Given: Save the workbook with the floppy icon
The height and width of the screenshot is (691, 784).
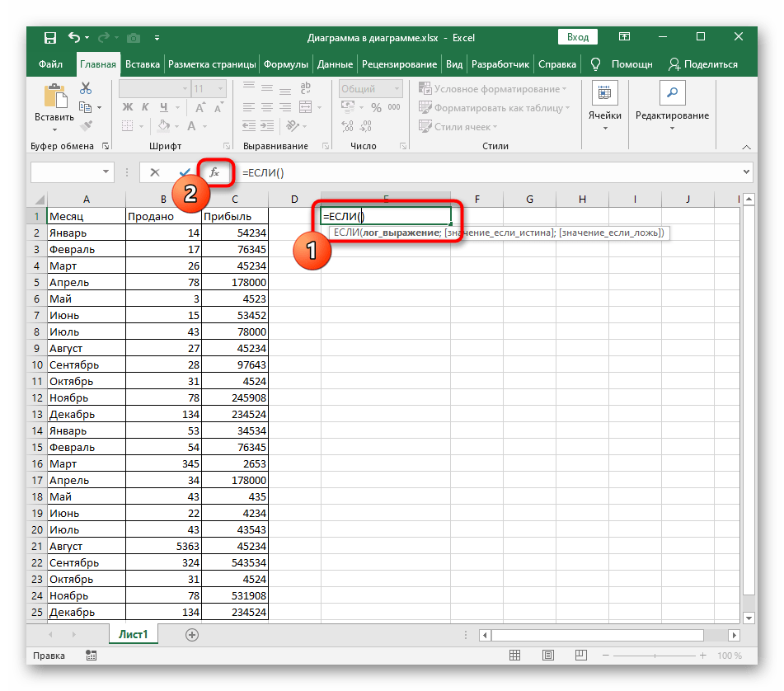Looking at the screenshot, I should pyautogui.click(x=50, y=37).
